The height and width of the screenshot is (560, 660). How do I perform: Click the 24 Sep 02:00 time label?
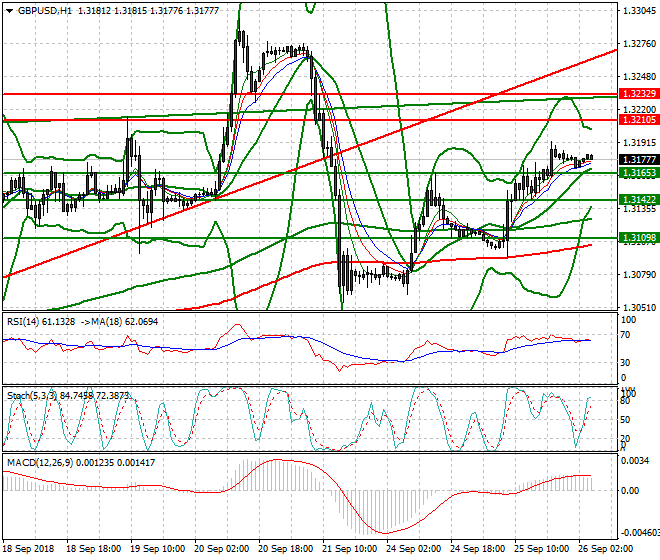coord(413,549)
